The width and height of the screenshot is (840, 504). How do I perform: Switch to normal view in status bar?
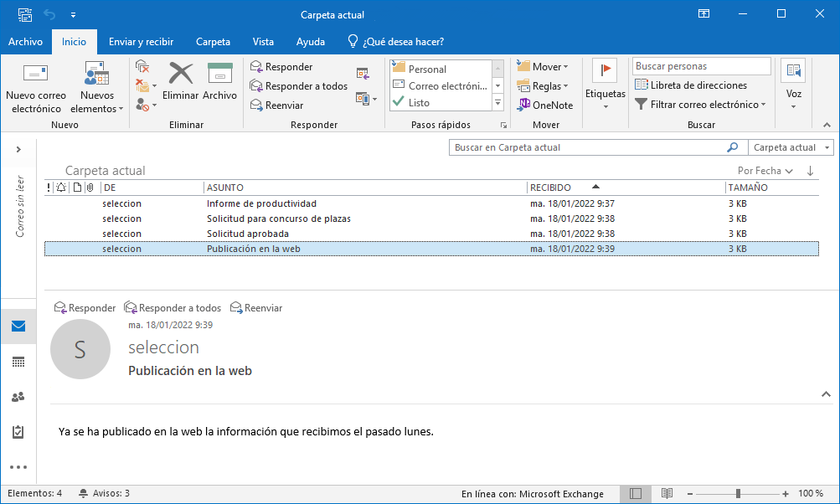pos(636,494)
